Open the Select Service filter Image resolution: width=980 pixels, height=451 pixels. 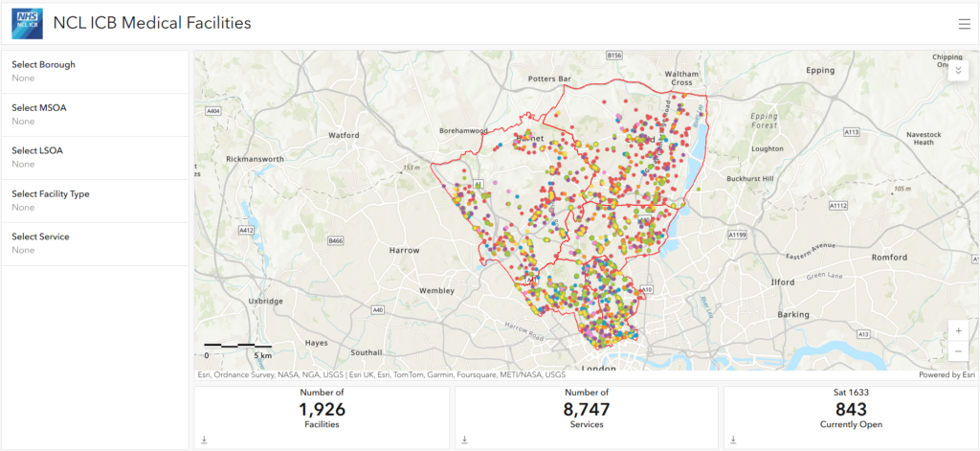(95, 244)
